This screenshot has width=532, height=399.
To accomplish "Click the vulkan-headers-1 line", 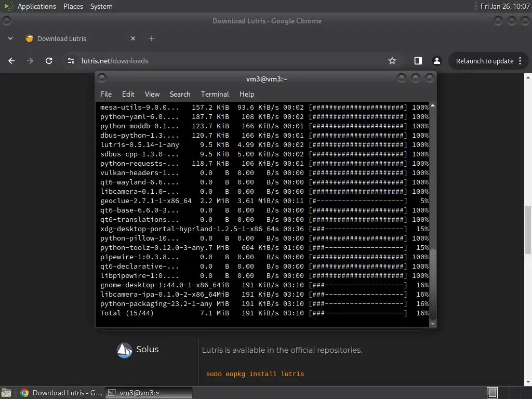I will 264,173.
